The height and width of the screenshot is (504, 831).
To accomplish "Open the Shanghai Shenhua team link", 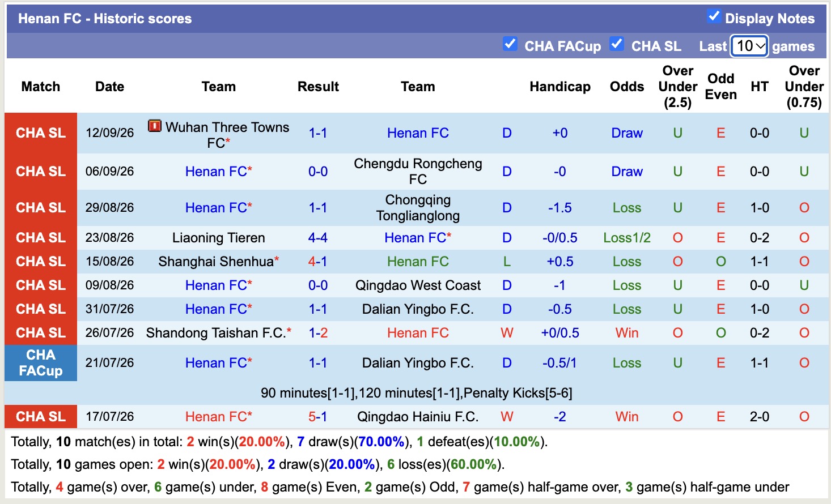I will click(216, 262).
